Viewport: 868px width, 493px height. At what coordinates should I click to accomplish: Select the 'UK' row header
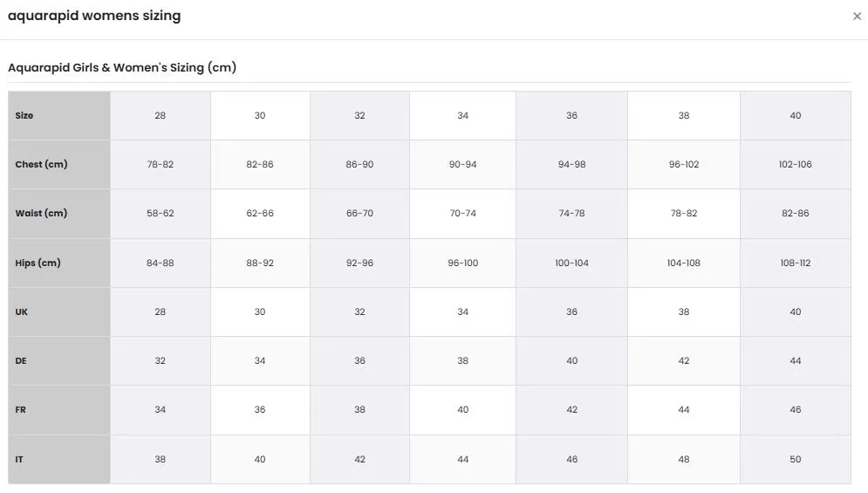tap(59, 312)
